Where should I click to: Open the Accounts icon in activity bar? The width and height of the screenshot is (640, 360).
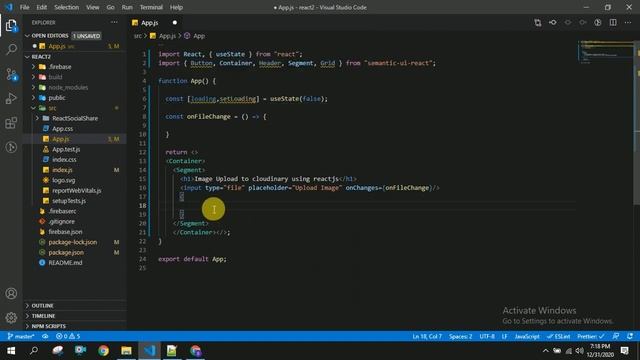point(11,293)
